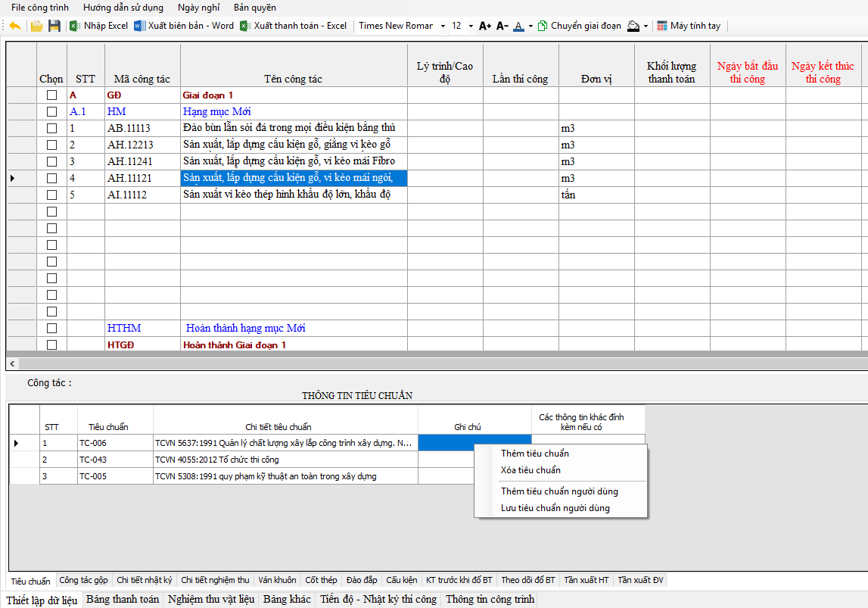This screenshot has width=868, height=608.
Task: Open Máy tính tay calculator
Action: point(688,26)
